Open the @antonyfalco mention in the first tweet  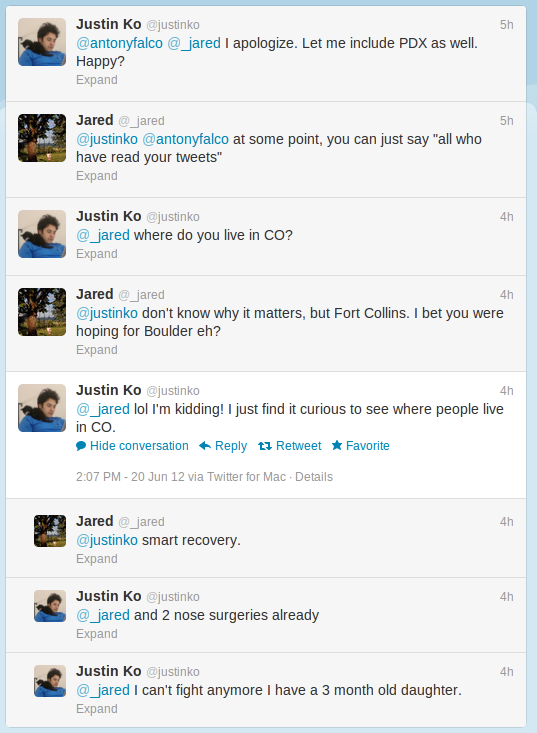[x=120, y=43]
